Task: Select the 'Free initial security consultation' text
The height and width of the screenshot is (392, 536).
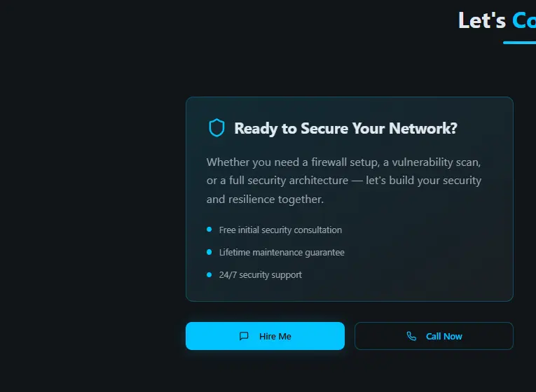Action: [x=280, y=230]
